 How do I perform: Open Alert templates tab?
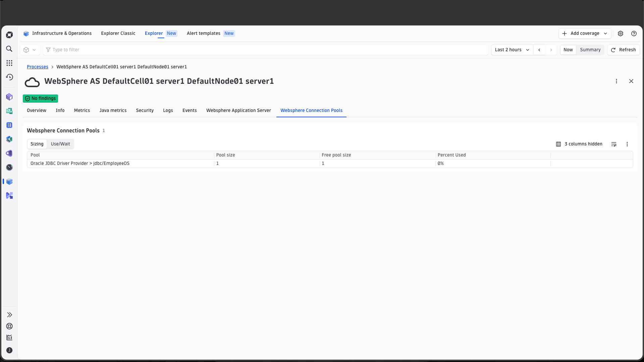tap(211, 34)
